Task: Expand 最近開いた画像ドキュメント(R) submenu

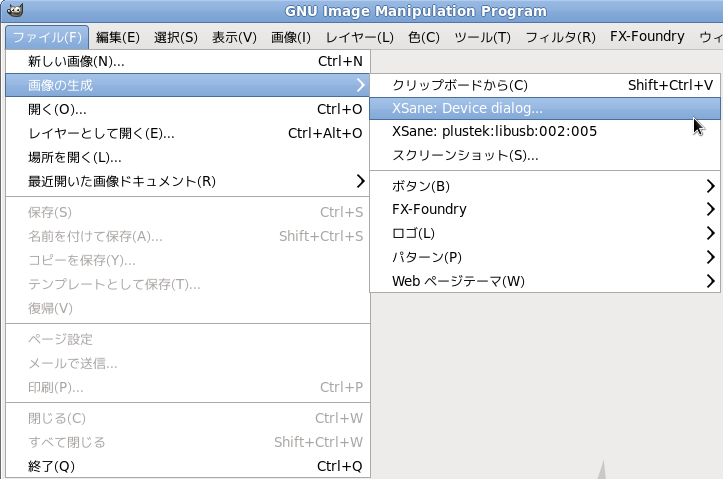Action: click(x=188, y=181)
